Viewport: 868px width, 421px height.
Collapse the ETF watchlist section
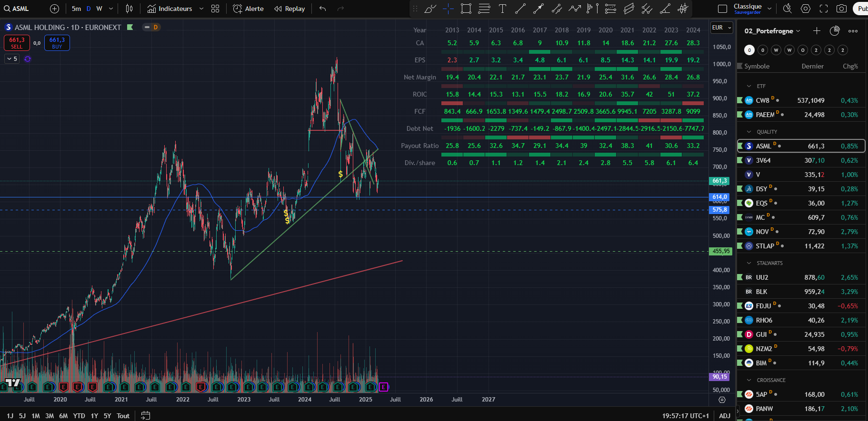tap(749, 86)
